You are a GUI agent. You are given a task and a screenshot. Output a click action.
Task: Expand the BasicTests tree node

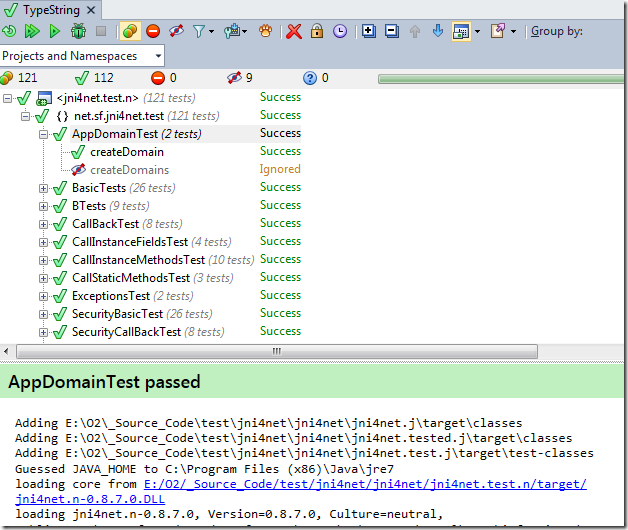click(43, 188)
